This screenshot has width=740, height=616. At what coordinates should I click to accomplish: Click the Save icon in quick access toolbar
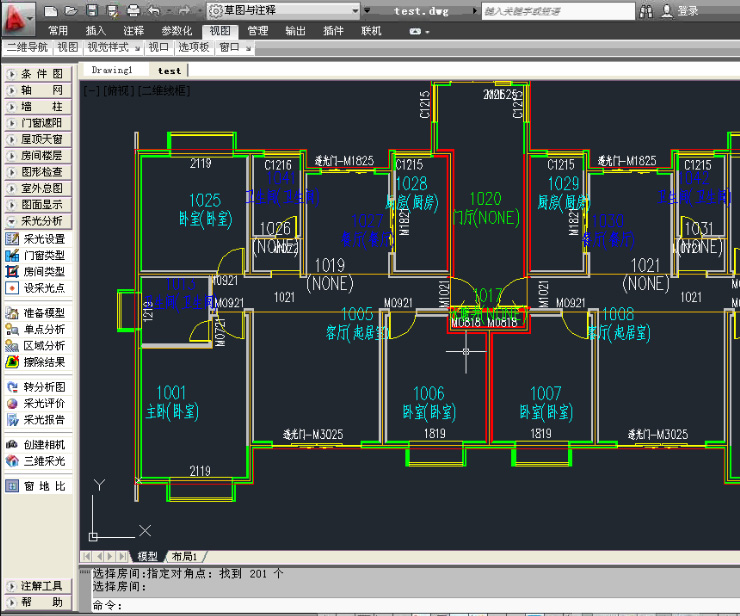click(x=92, y=10)
